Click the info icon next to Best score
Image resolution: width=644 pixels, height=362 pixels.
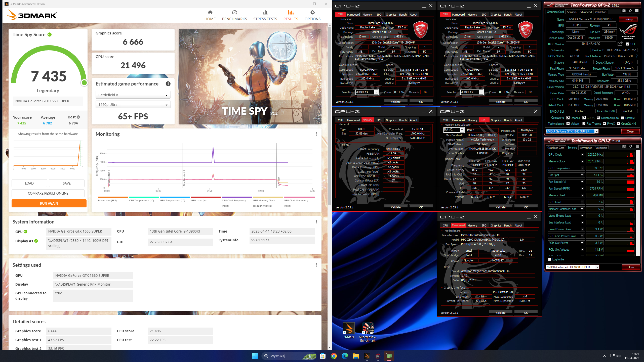pyautogui.click(x=78, y=117)
